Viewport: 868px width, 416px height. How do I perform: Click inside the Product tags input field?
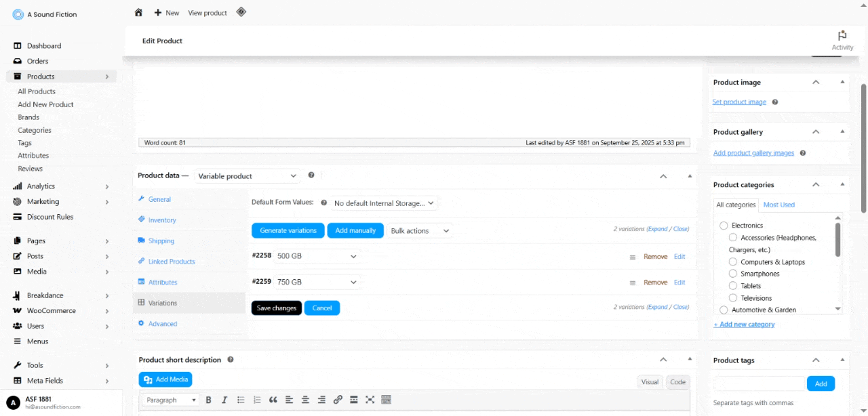[x=759, y=383]
